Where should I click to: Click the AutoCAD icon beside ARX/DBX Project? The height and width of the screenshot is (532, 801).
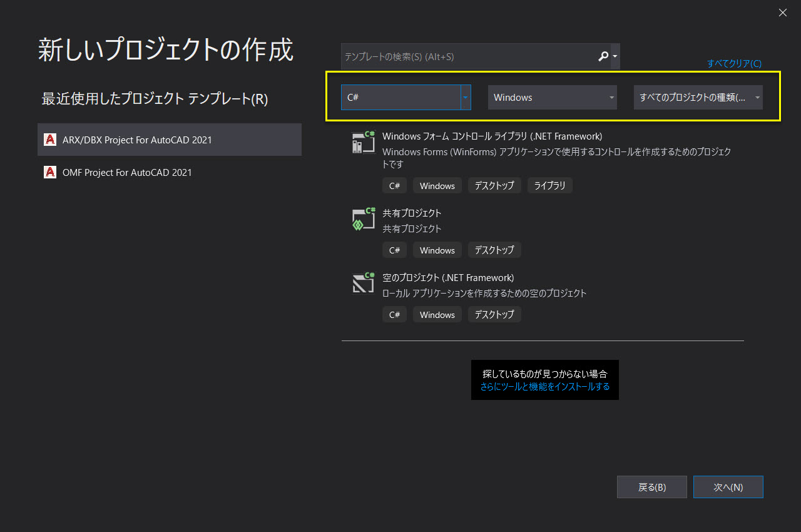(x=50, y=140)
